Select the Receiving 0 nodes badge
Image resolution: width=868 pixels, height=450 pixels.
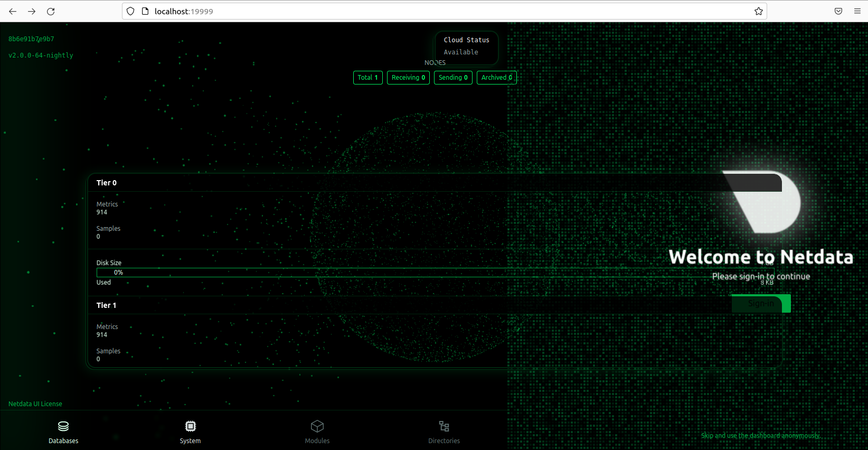tap(408, 78)
